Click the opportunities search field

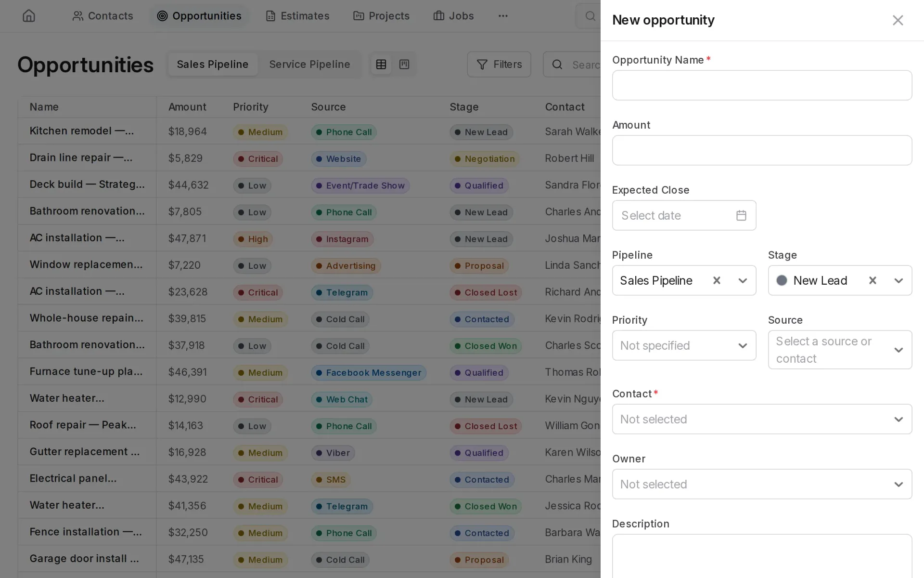573,65
